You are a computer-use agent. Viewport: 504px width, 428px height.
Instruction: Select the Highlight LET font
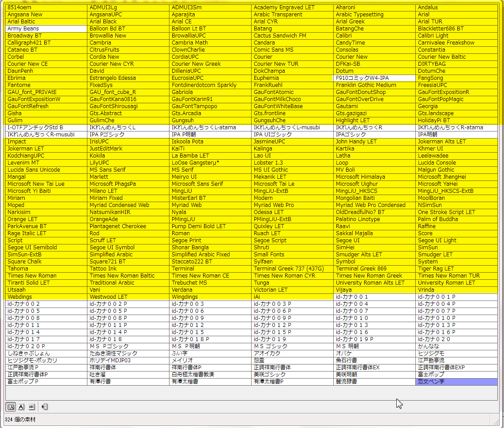click(374, 120)
